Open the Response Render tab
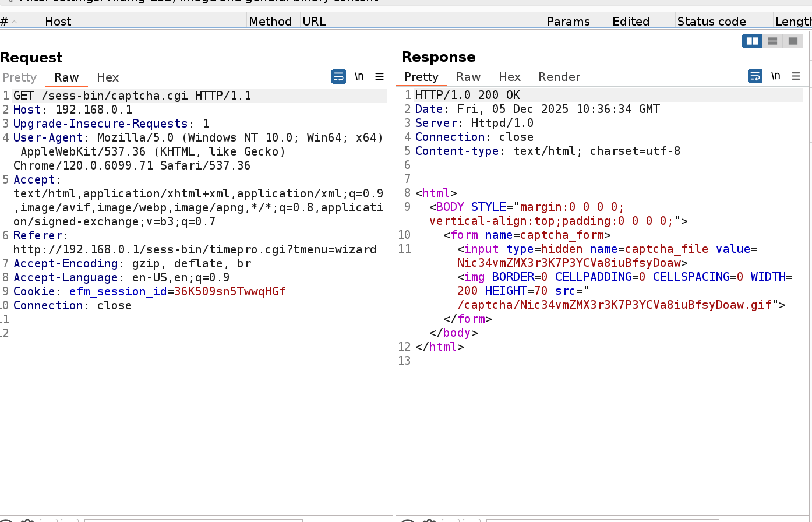812x522 pixels. tap(559, 77)
